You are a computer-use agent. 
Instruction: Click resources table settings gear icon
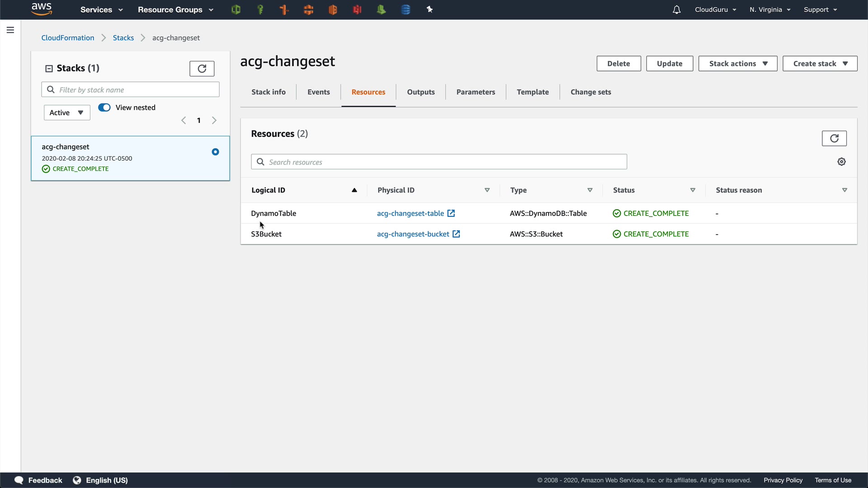(x=841, y=162)
